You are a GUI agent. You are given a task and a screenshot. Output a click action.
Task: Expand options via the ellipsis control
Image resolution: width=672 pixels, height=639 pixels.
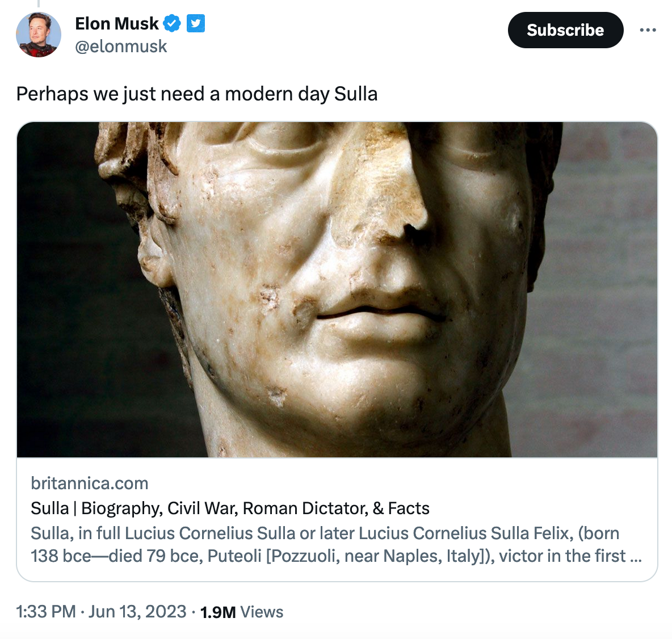pyautogui.click(x=648, y=30)
